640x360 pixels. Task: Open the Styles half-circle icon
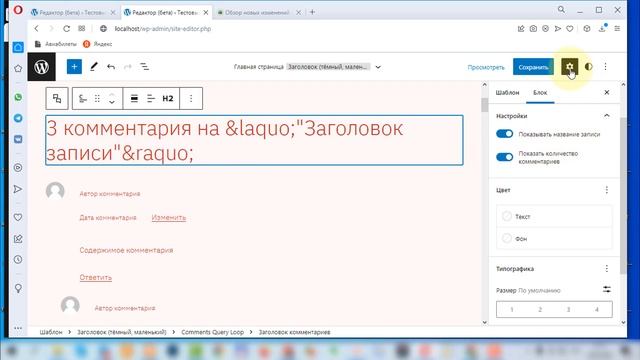pos(588,67)
